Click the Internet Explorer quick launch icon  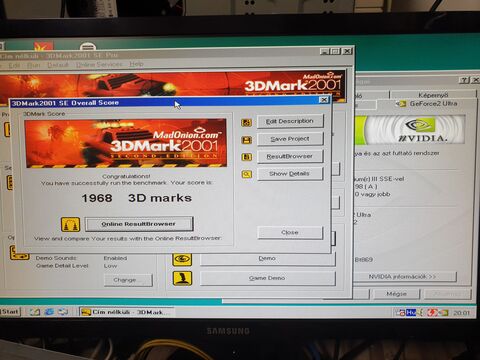49,312
